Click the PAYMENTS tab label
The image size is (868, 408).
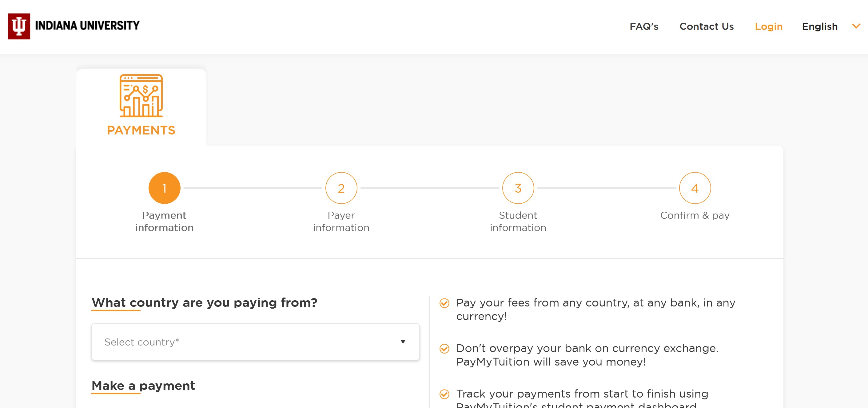[x=141, y=130]
